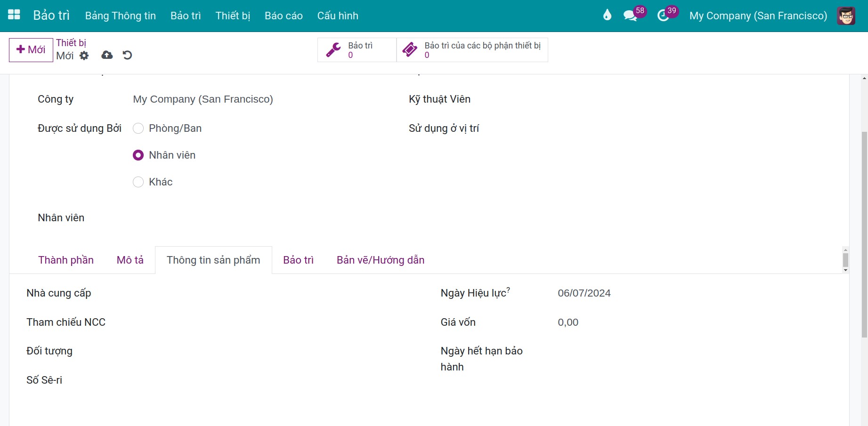The height and width of the screenshot is (426, 868).
Task: Switch to the Thành phần tab
Action: 66,260
